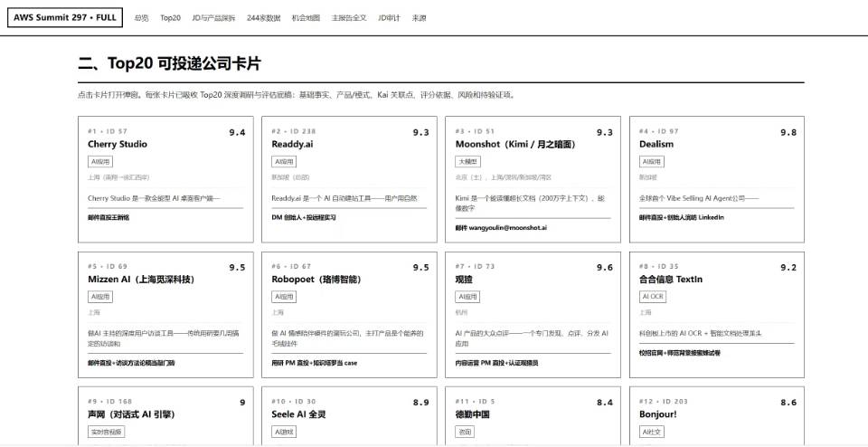
Task: Click the AI OCR tag on TextIn card
Action: click(653, 297)
